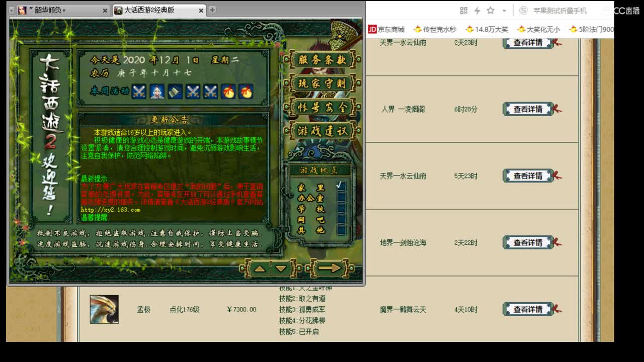Check the 办公室 location checkbox
The width and height of the screenshot is (644, 362).
[x=341, y=197]
